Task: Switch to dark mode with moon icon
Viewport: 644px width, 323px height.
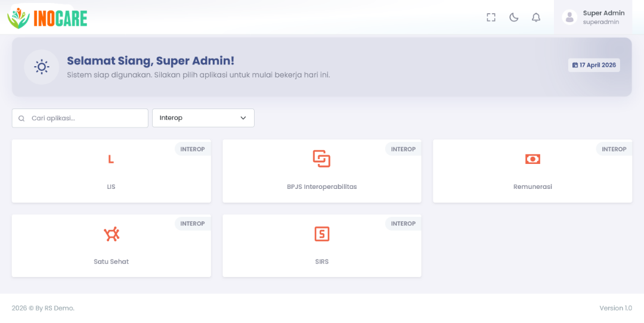Action: point(513,17)
